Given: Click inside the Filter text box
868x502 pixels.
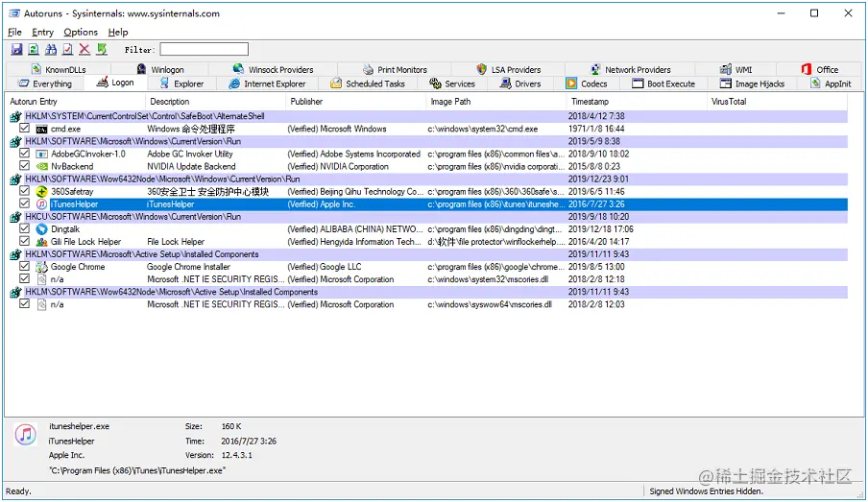Looking at the screenshot, I should click(x=204, y=49).
